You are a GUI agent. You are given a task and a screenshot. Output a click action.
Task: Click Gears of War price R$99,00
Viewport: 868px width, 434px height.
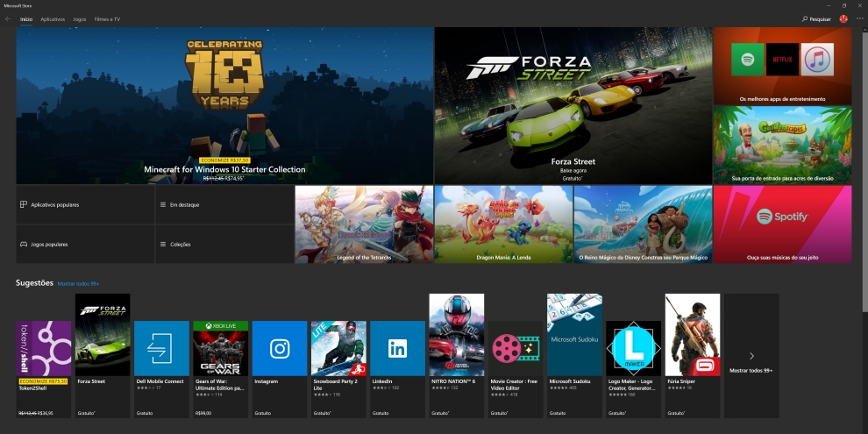point(203,413)
